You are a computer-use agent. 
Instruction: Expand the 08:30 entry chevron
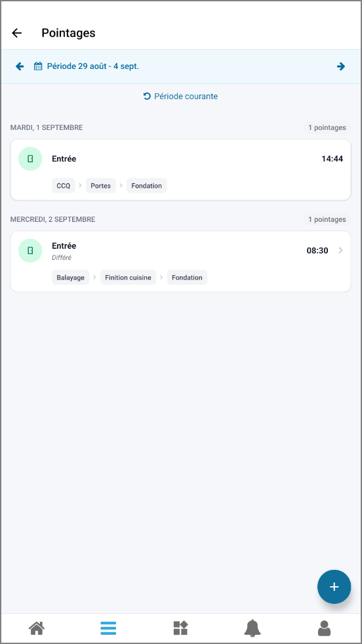click(340, 251)
